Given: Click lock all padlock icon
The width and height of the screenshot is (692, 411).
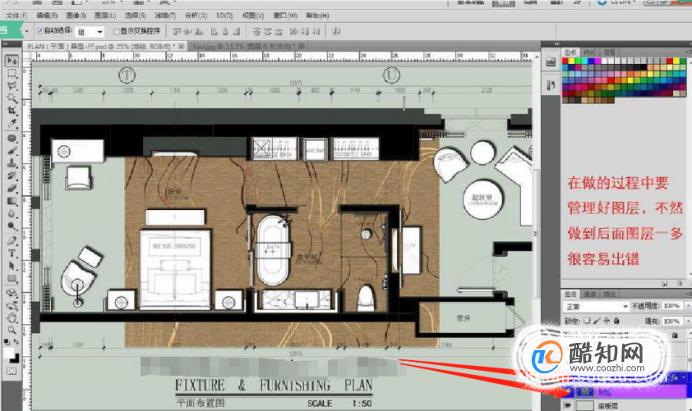Looking at the screenshot, I should (x=617, y=321).
